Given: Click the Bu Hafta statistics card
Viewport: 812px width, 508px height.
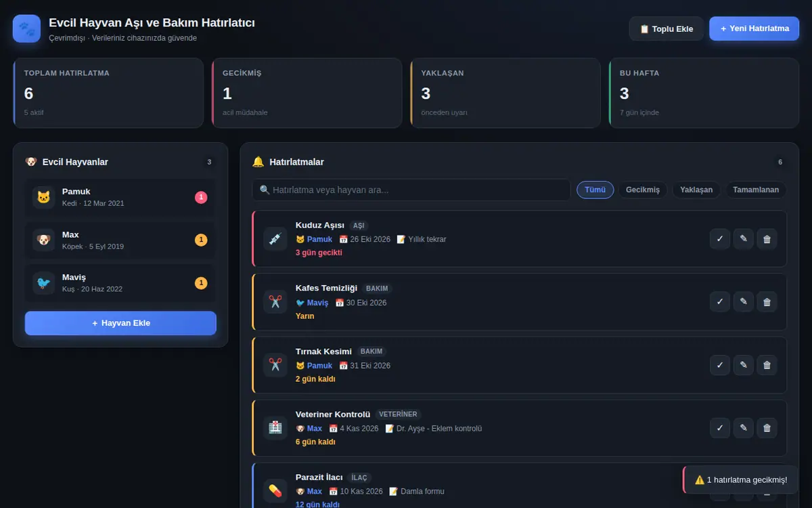Looking at the screenshot, I should [704, 93].
